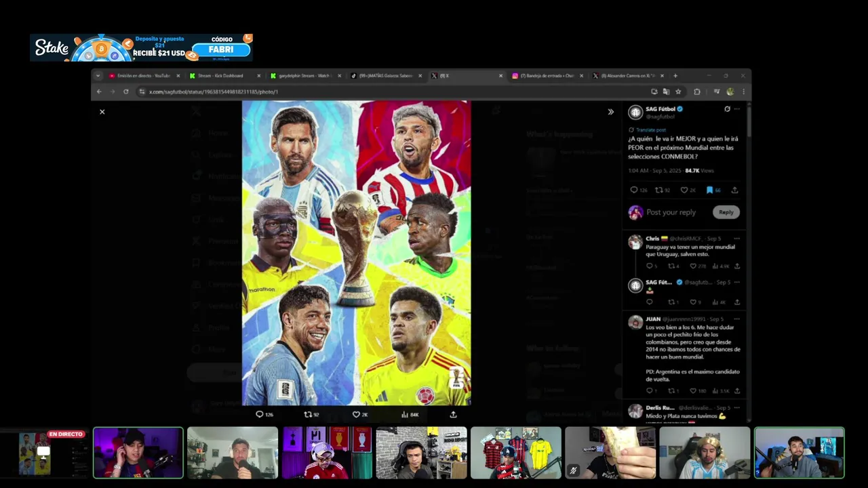Share Chris's reply
Viewport: 868px width, 488px height.
[x=737, y=266]
